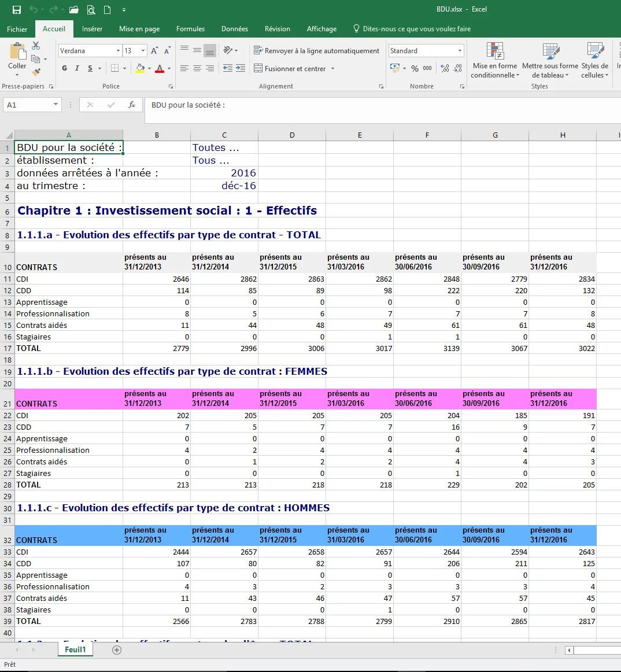Expand the Fusionner et centrer dropdown arrow

point(332,69)
